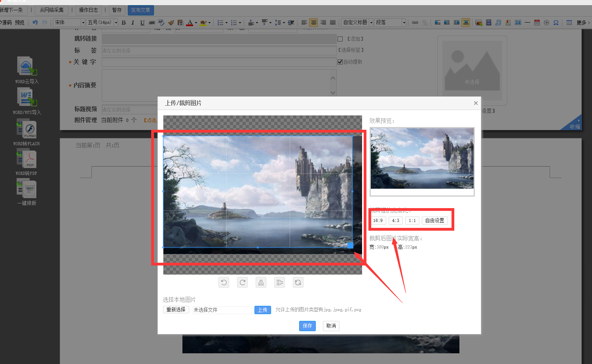Image resolution: width=592 pixels, height=364 pixels.
Task: Launch the WORD转FLASH converter
Action: [x=27, y=133]
